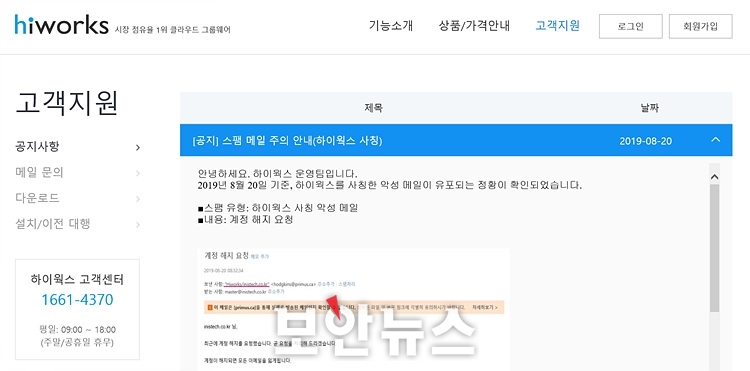Viewport: 750px width, 371px height.
Task: Click the text (주말/공휴일 휴무)
Action: pyautogui.click(x=77, y=343)
